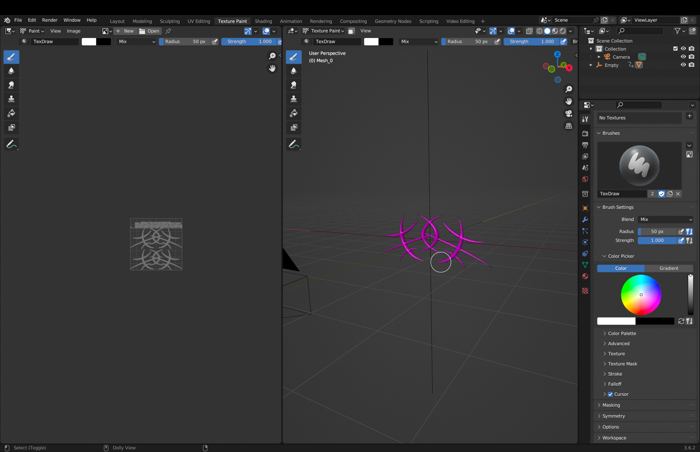
Task: Switch to the Shading workspace tab
Action: (x=263, y=21)
